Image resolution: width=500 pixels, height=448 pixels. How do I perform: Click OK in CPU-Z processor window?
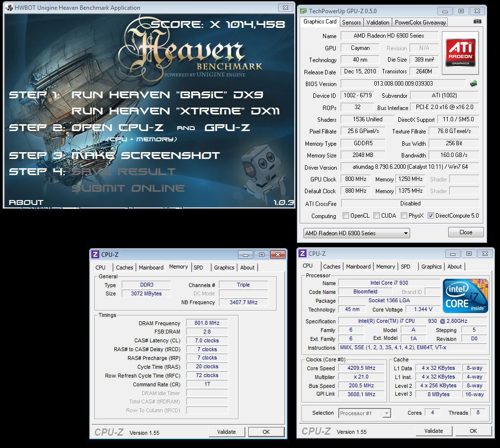(x=474, y=431)
